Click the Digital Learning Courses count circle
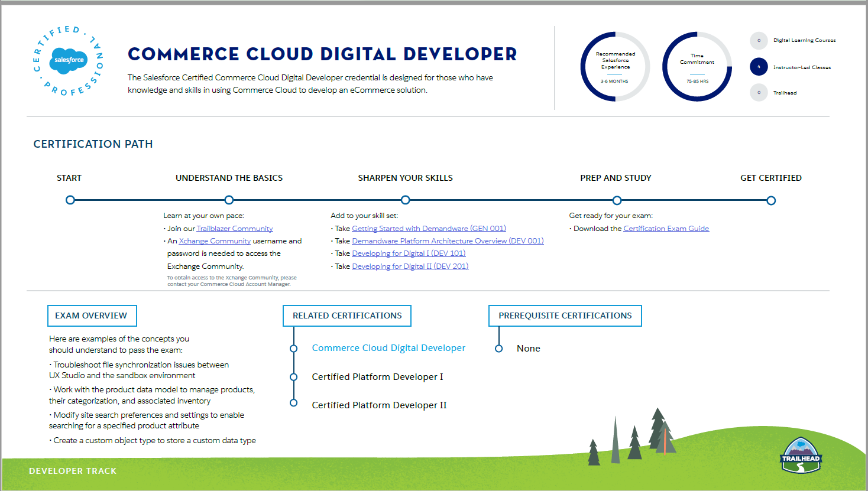The width and height of the screenshot is (868, 491). pyautogui.click(x=759, y=41)
